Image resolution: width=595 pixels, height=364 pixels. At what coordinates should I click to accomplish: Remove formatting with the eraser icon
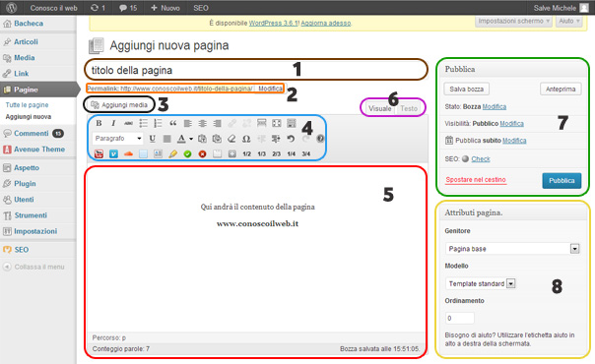click(231, 139)
